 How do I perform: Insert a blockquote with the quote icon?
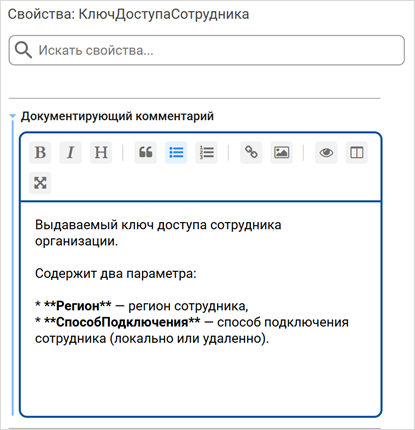click(x=145, y=152)
